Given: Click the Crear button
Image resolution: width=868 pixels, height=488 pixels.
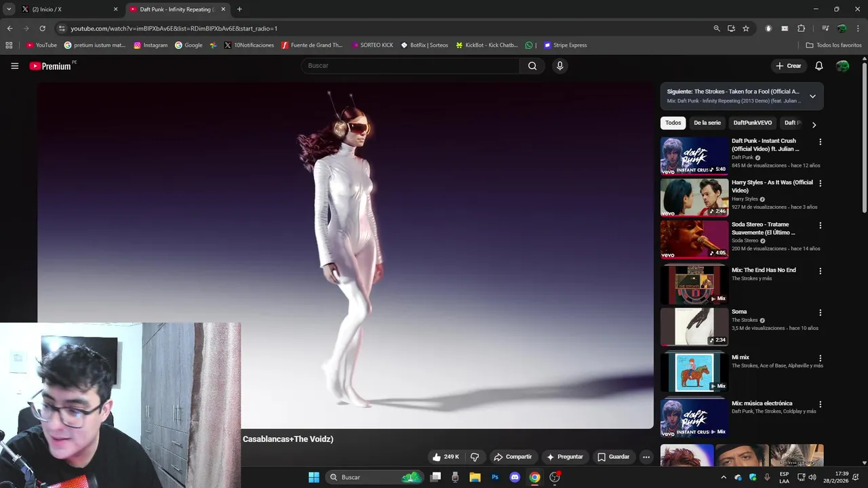Looking at the screenshot, I should click(789, 66).
